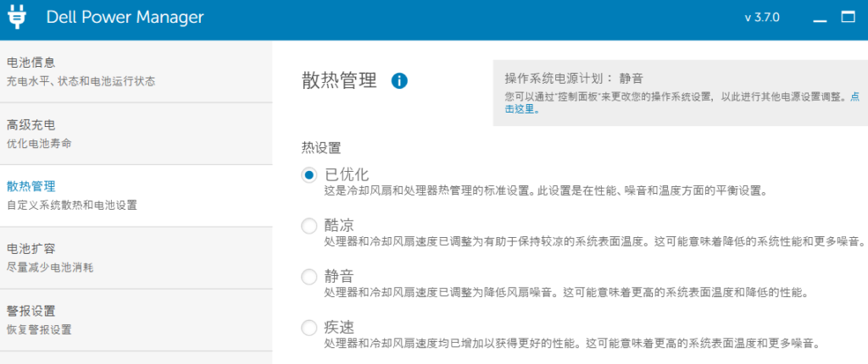Click the 疾速 description about 更好的性能
Screen dimensions: 868x364
[571, 343]
